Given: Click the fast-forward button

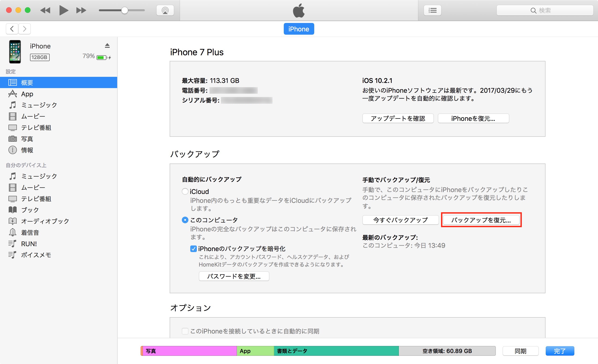Looking at the screenshot, I should 81,11.
